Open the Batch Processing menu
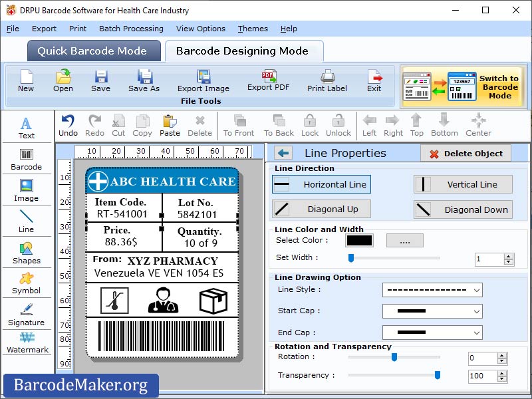Image resolution: width=532 pixels, height=399 pixels. 131,29
